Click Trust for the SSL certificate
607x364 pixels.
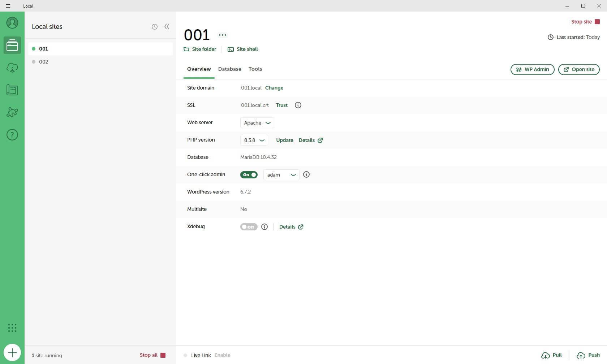pos(282,105)
